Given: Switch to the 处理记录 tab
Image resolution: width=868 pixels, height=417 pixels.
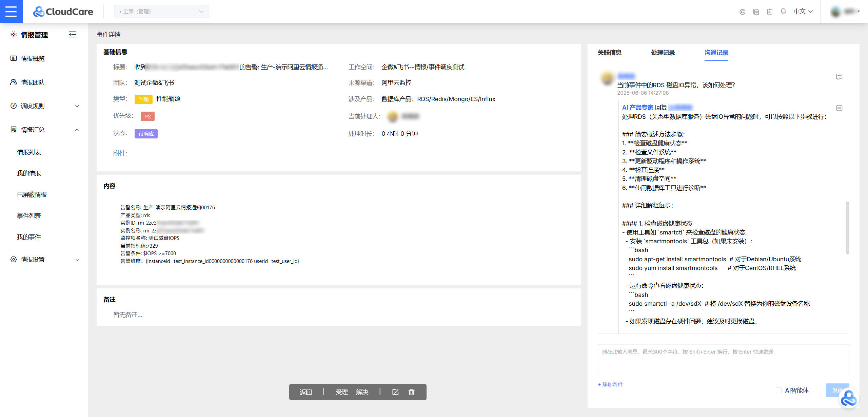Looking at the screenshot, I should [663, 53].
